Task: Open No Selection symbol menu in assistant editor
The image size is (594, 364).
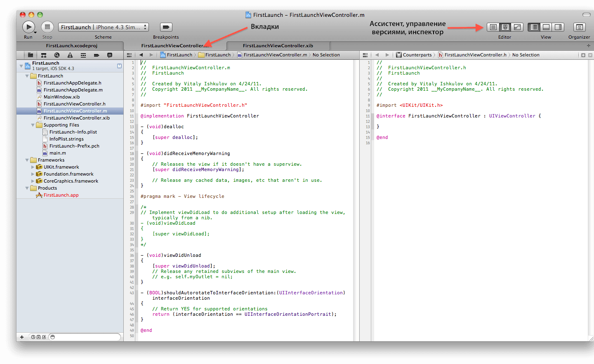Action: point(526,55)
